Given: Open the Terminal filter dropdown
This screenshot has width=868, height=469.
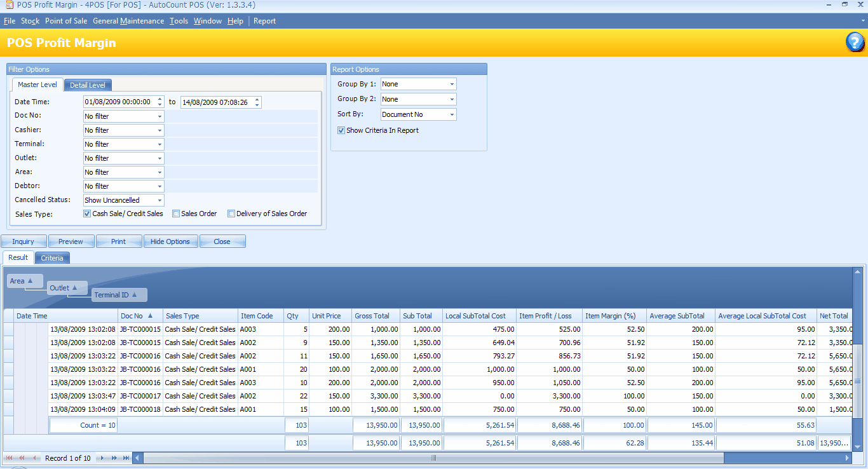Looking at the screenshot, I should click(x=159, y=144).
